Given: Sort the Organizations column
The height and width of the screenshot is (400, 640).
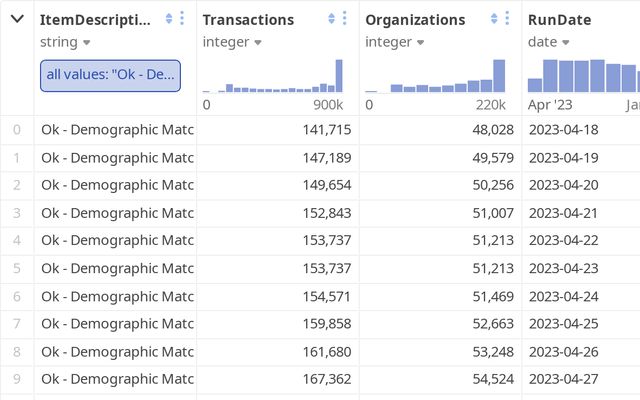Looking at the screenshot, I should 495,19.
